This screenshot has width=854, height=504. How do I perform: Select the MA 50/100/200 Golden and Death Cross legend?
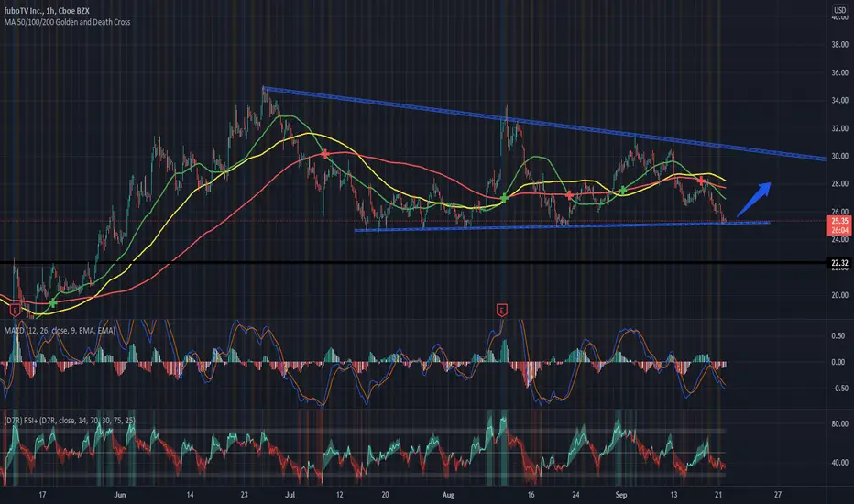point(67,22)
